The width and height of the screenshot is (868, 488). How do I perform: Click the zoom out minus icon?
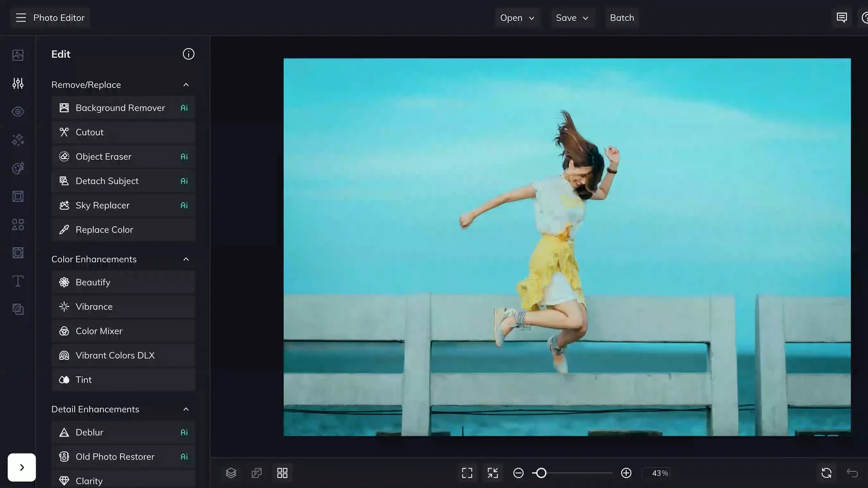(519, 473)
